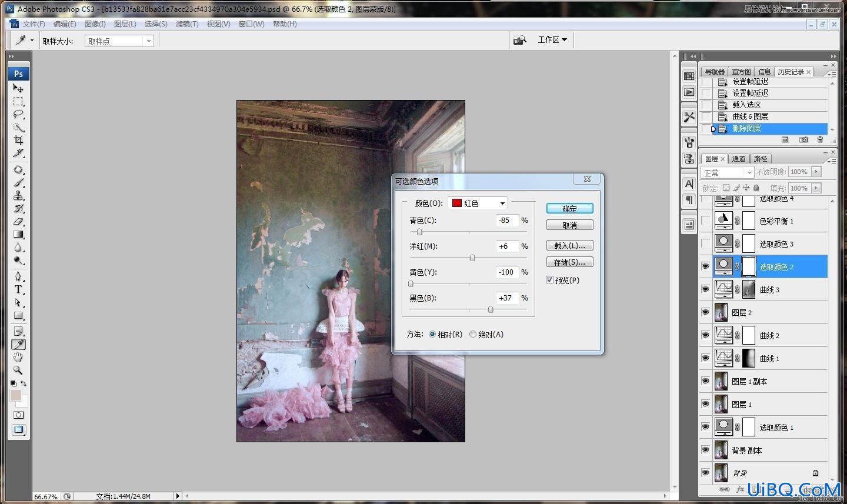Hide the 图层 2 layer
Image resolution: width=847 pixels, height=504 pixels.
(x=705, y=312)
